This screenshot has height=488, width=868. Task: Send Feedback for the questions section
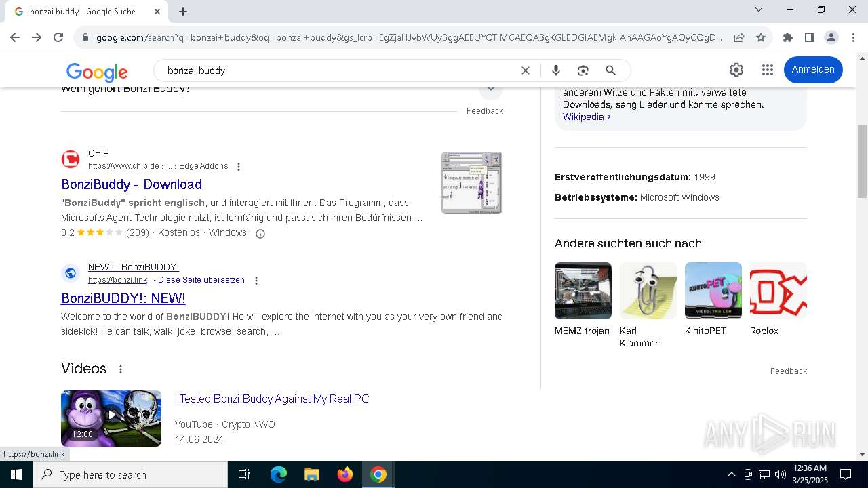click(485, 111)
